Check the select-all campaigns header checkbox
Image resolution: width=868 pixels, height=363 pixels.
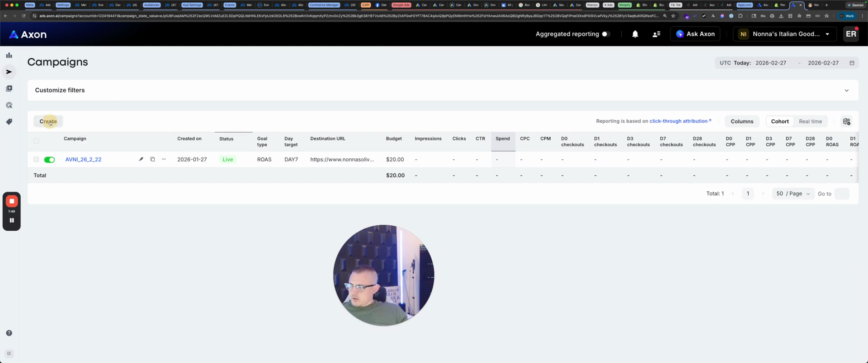36,141
